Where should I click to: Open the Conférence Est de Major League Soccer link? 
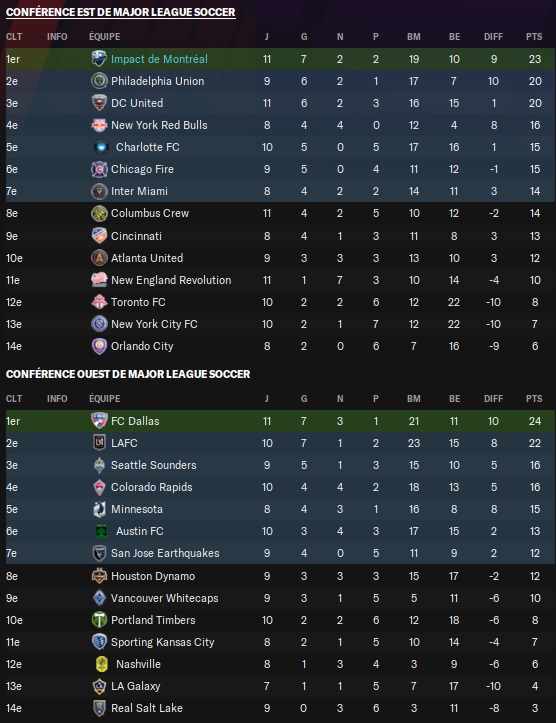(x=121, y=12)
